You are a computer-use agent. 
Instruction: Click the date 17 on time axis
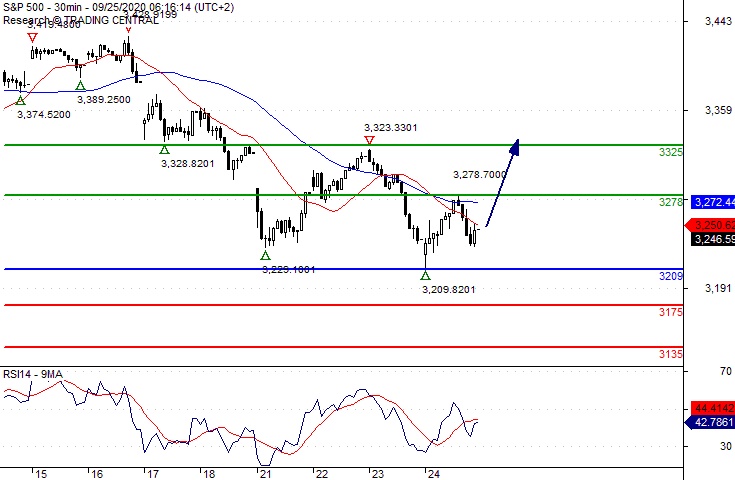click(x=153, y=474)
